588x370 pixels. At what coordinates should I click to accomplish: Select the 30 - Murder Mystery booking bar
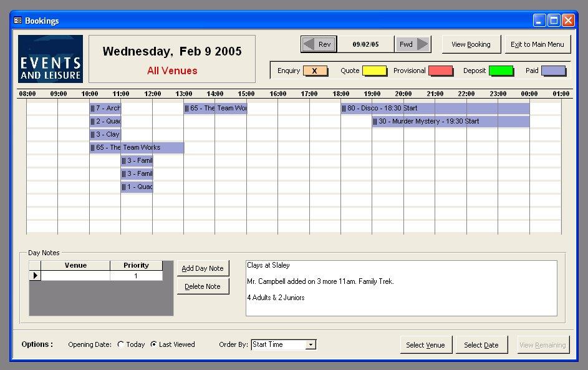coord(450,122)
